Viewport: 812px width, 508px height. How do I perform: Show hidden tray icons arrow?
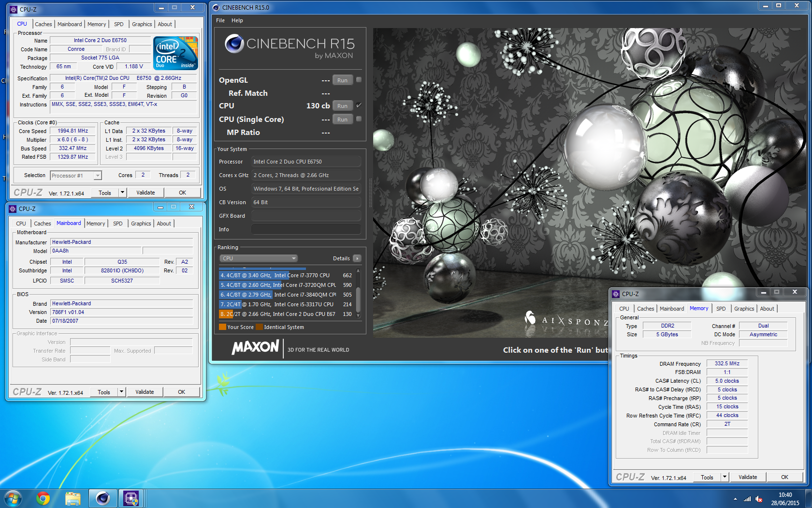pos(735,499)
